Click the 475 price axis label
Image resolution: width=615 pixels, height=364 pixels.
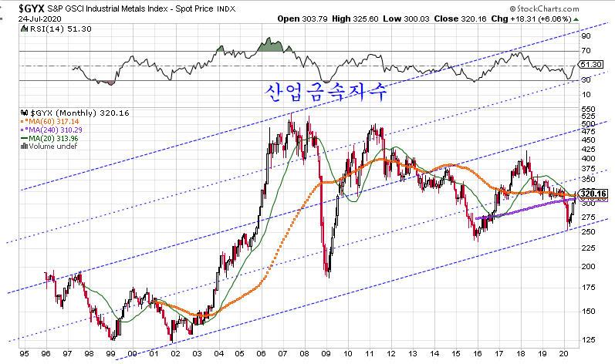pyautogui.click(x=588, y=132)
